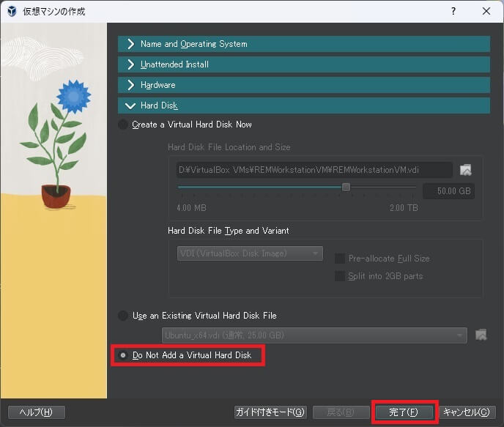Click キャンセル(C) to cancel
This screenshot has width=504, height=427.
pos(467,412)
